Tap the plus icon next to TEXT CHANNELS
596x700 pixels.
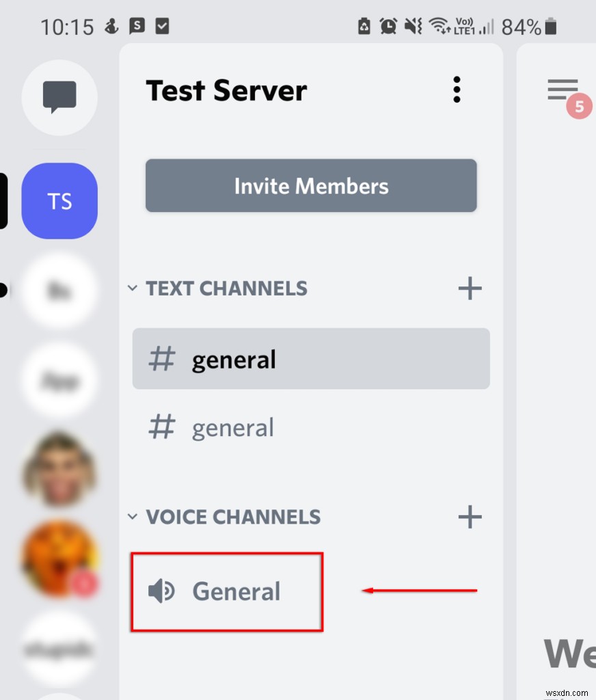[x=470, y=288]
